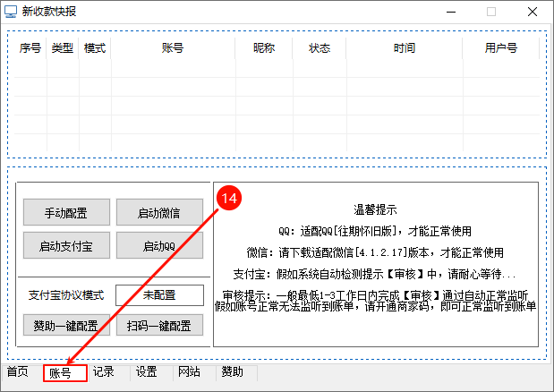Sort by the 序号 column header

(30, 48)
